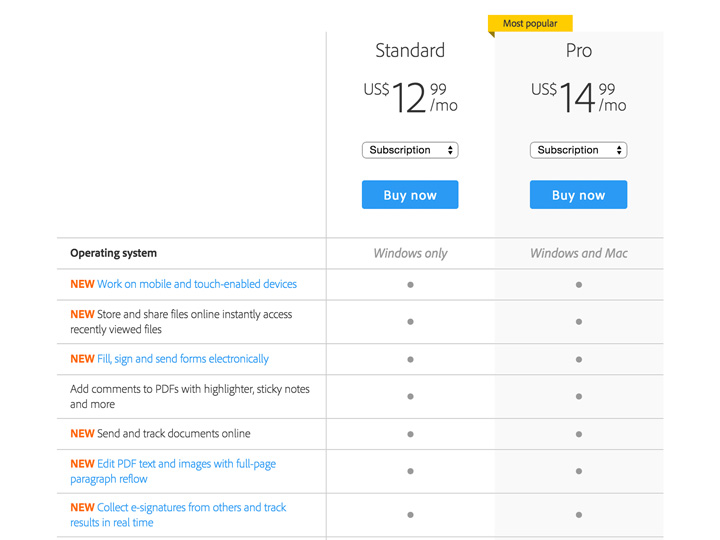
Task: Click Pro dot for Add comments row
Action: click(579, 396)
